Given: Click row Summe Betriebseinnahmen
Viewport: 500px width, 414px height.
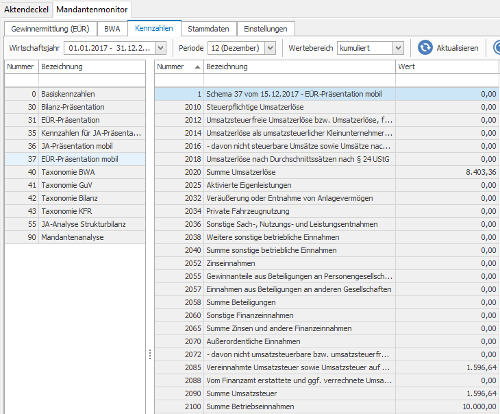Looking at the screenshot, I should pos(327,406).
